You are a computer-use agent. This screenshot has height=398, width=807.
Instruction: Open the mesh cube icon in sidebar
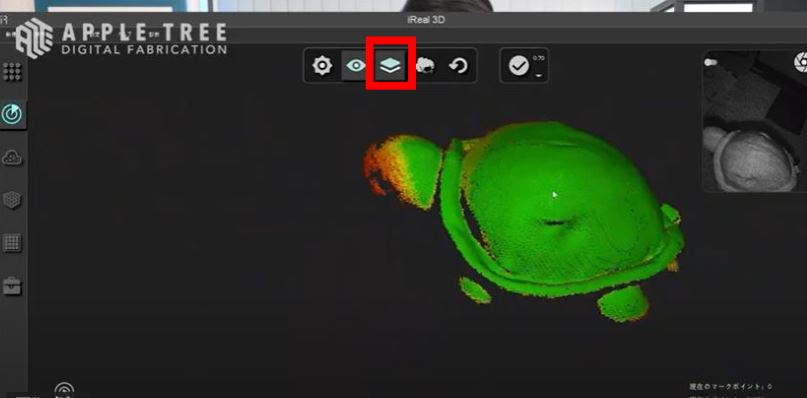(x=12, y=199)
